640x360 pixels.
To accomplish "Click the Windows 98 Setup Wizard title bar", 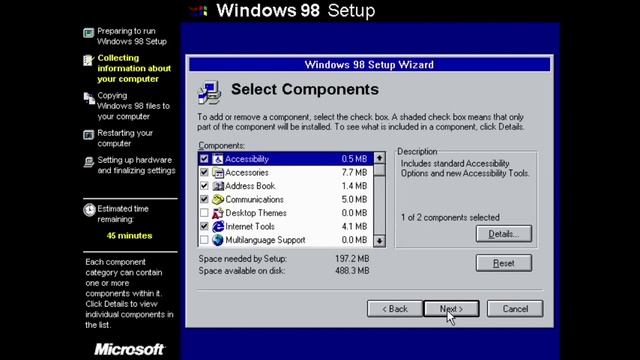I will coord(369,64).
